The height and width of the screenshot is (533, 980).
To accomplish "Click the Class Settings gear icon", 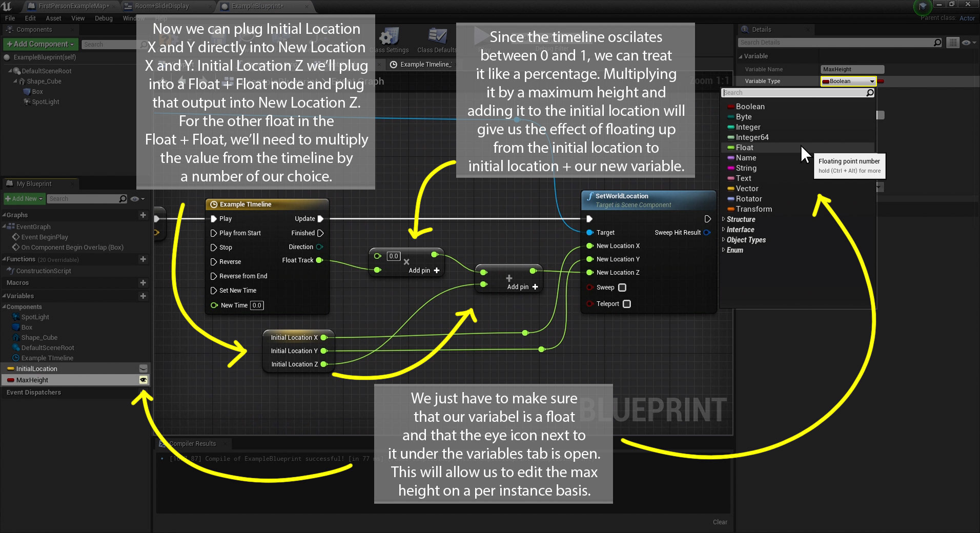I will tap(390, 36).
